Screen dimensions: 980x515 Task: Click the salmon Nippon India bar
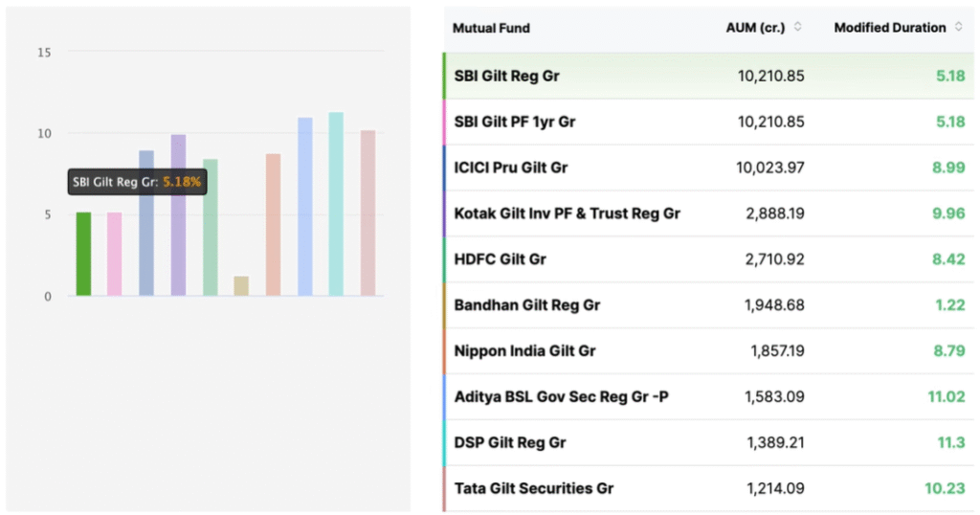pos(273,224)
